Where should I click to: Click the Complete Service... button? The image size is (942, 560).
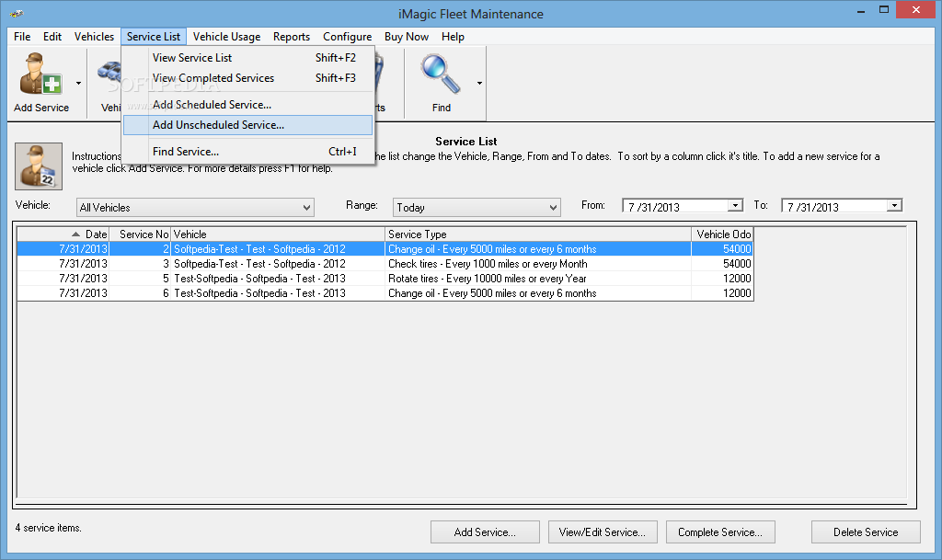click(720, 532)
